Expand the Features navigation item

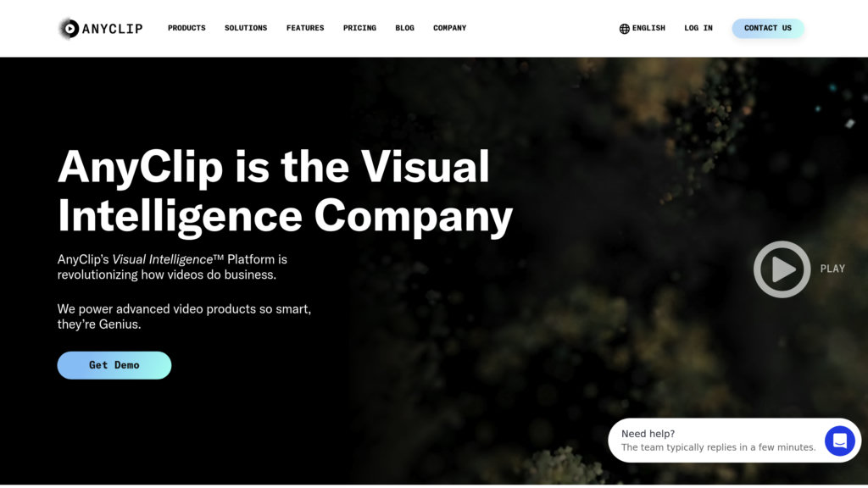(x=305, y=28)
